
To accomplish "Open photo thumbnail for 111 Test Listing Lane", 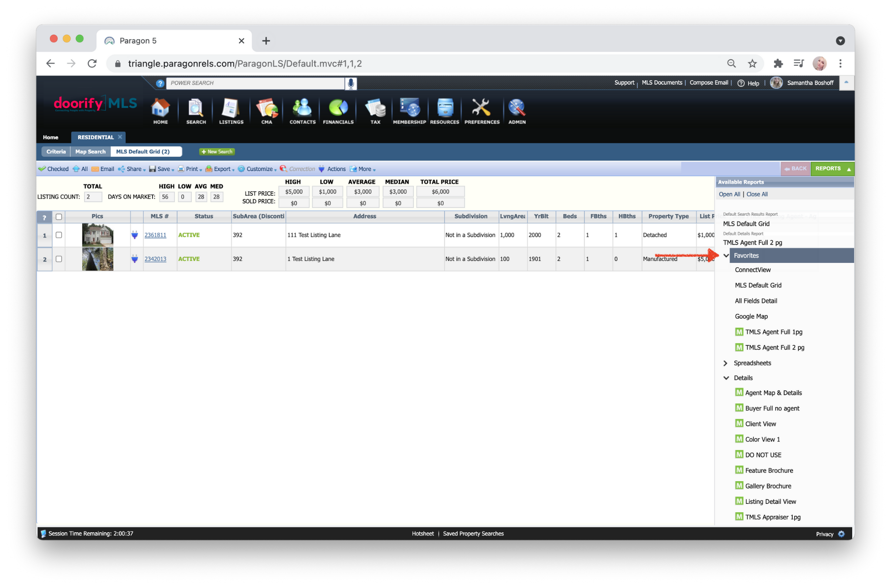I will coord(98,235).
